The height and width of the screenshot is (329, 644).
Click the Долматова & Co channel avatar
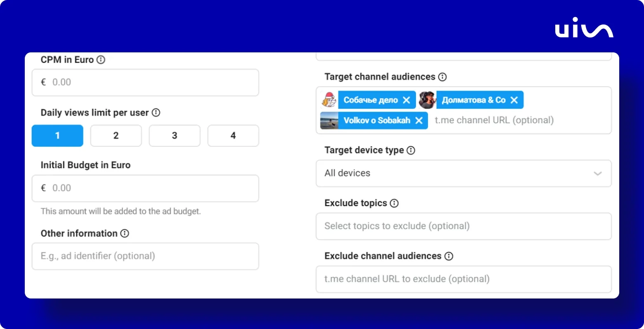pyautogui.click(x=428, y=100)
